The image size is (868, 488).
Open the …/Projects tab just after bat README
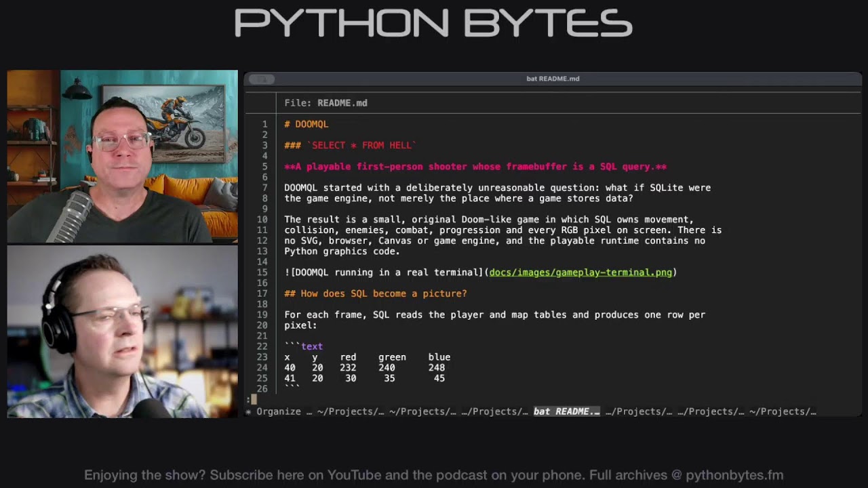pos(639,411)
